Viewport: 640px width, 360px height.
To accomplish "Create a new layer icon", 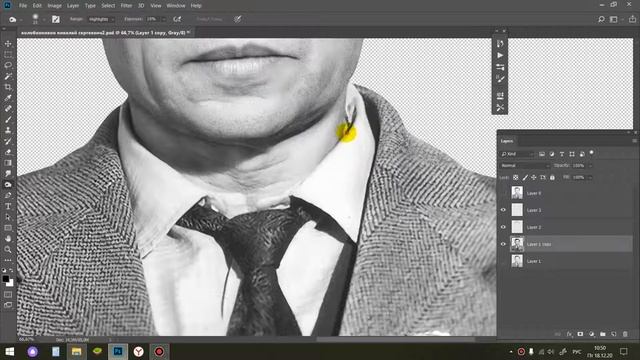I will pyautogui.click(x=614, y=334).
